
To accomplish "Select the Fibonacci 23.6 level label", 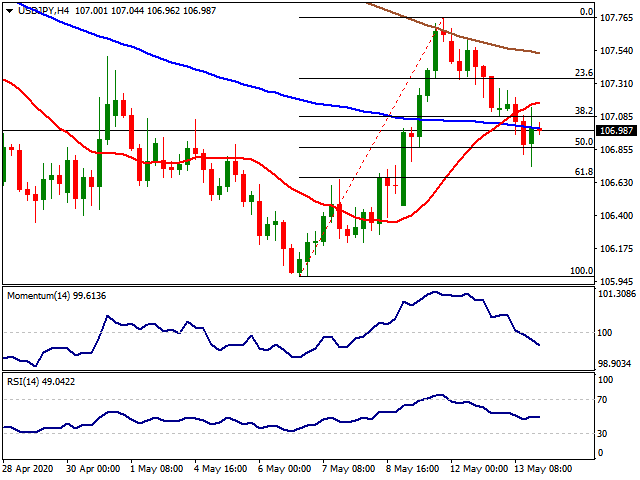I will click(584, 73).
